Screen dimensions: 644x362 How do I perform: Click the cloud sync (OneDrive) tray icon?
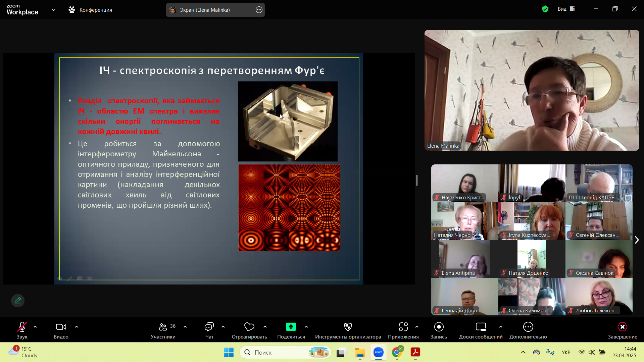tap(537, 352)
